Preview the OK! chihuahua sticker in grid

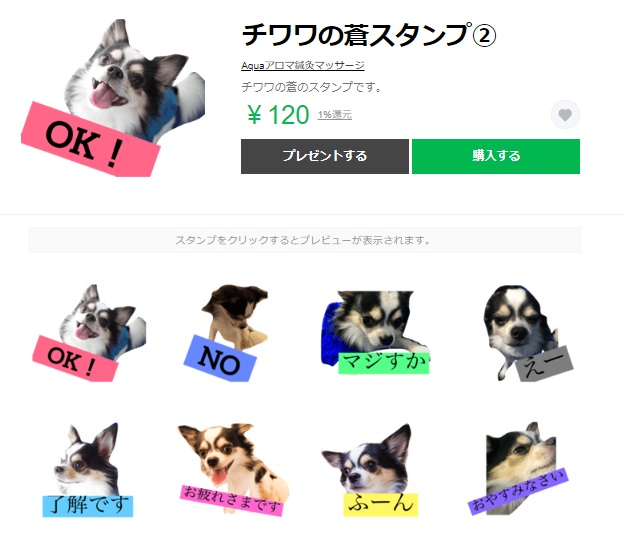click(x=89, y=333)
